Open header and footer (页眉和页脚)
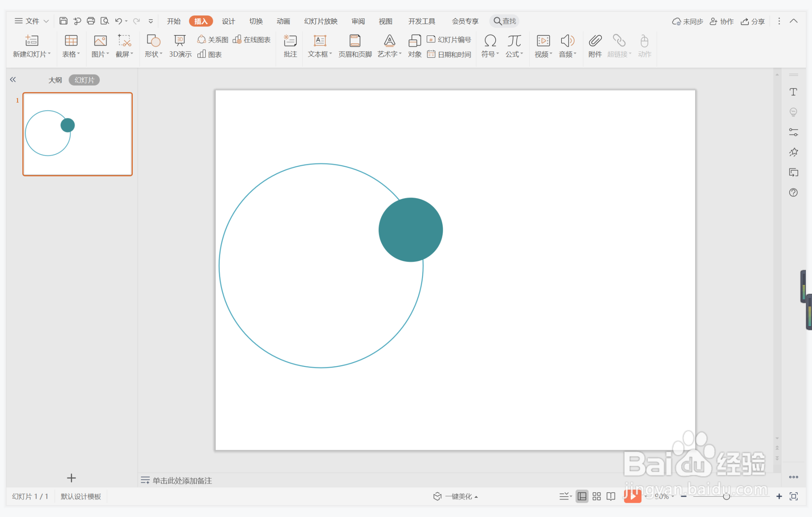 point(355,46)
